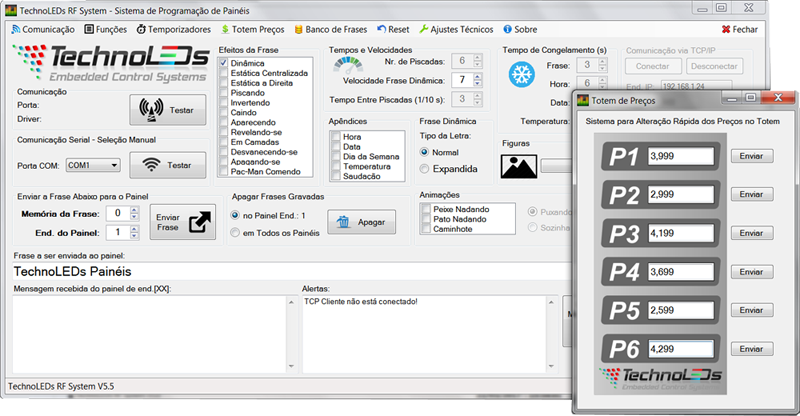Click the P5 price field

click(x=681, y=310)
